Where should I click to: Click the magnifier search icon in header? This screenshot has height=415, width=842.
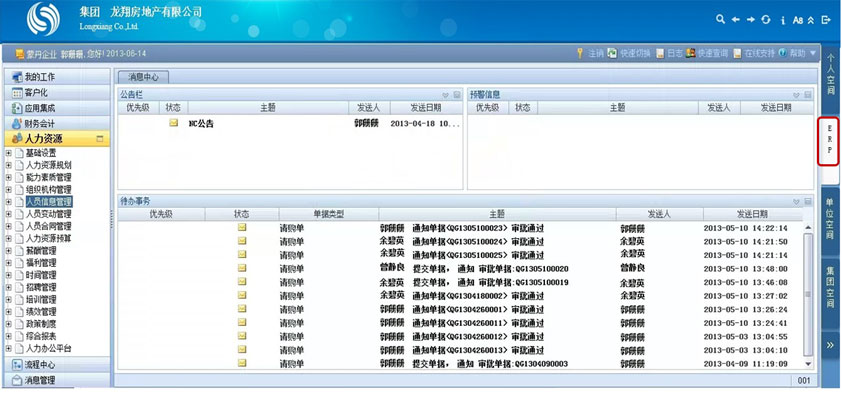[x=721, y=20]
